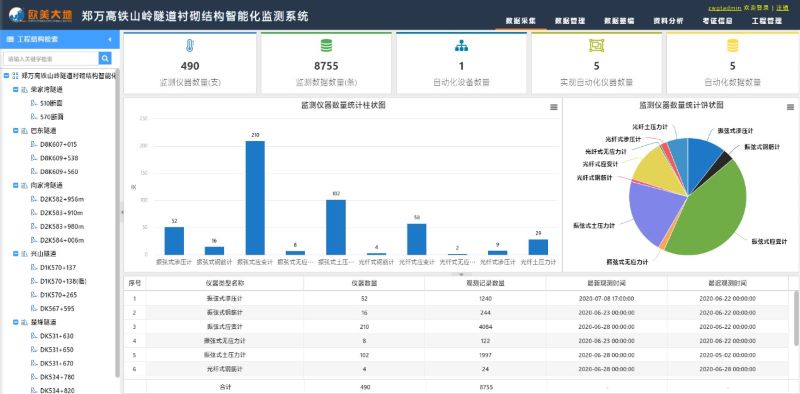Open the bar chart hamburger menu icon
Viewport: 800px width, 394px height.
pos(554,107)
